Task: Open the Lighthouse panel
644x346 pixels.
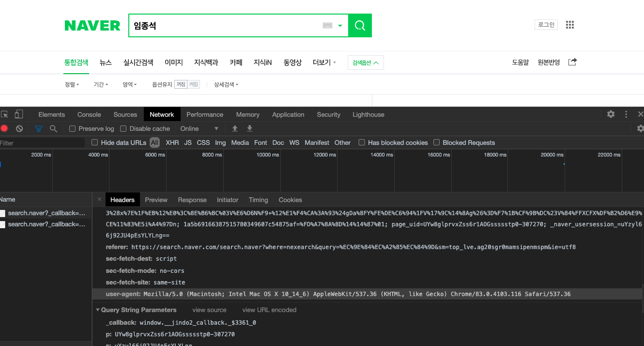Action: 368,114
